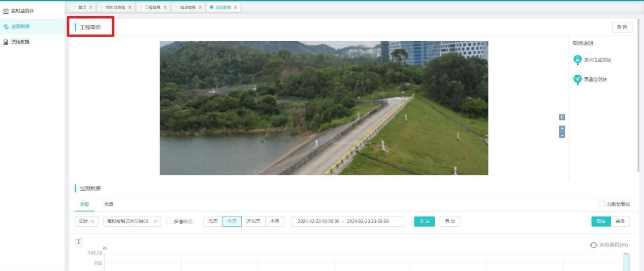Click the chart Y-axis scale icon
The image size is (644, 271).
pos(79,242)
